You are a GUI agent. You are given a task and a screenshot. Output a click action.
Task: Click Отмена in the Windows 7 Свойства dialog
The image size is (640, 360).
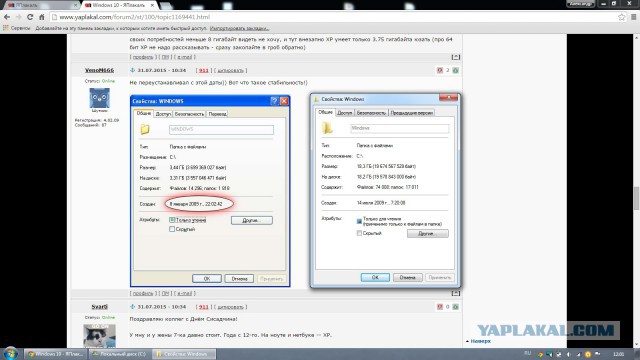tap(407, 278)
